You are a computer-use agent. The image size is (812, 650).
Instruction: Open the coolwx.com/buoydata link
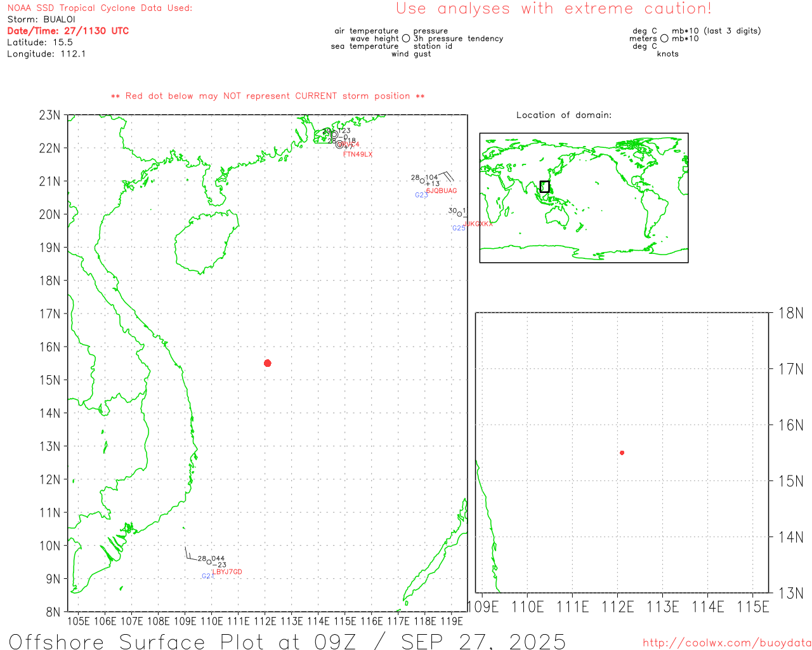(x=726, y=643)
